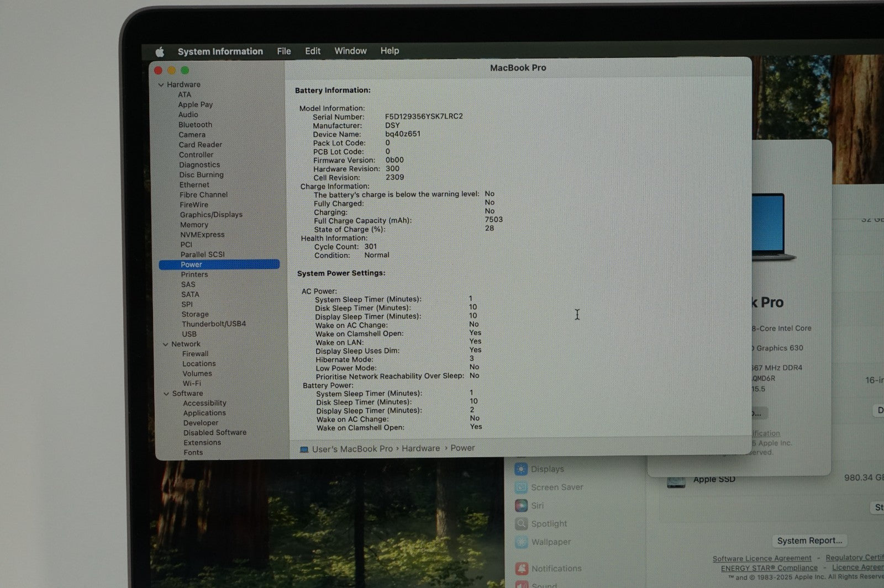Select the highlighted Power item
The height and width of the screenshot is (588, 884).
pos(219,264)
